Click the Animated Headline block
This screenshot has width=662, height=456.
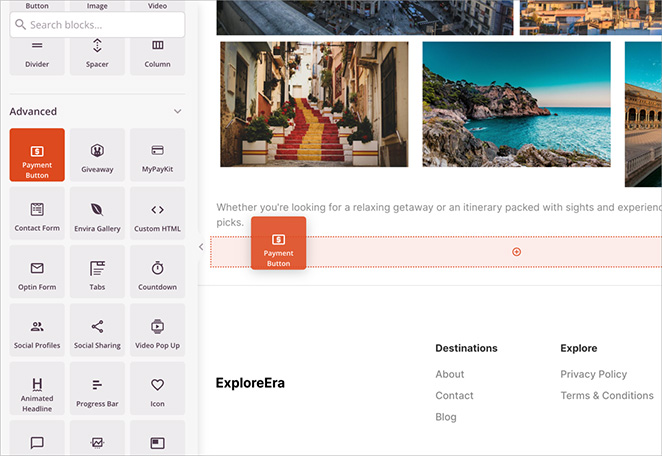[x=37, y=390]
